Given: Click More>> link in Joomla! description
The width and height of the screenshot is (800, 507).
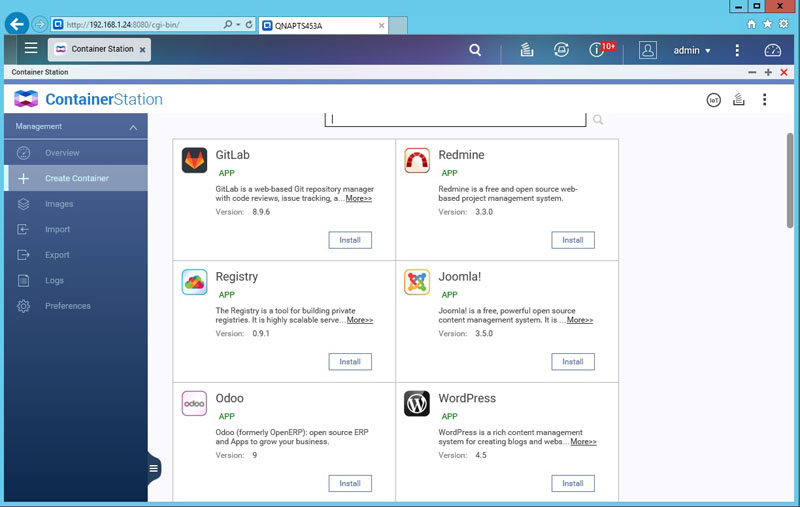Looking at the screenshot, I should [x=580, y=320].
